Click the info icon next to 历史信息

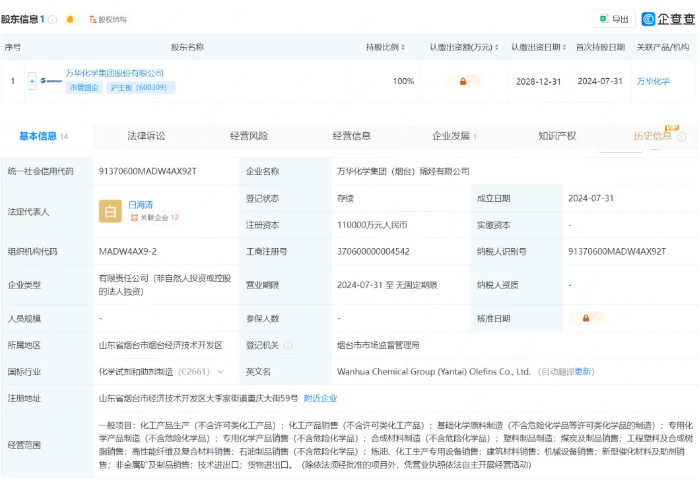point(682,136)
